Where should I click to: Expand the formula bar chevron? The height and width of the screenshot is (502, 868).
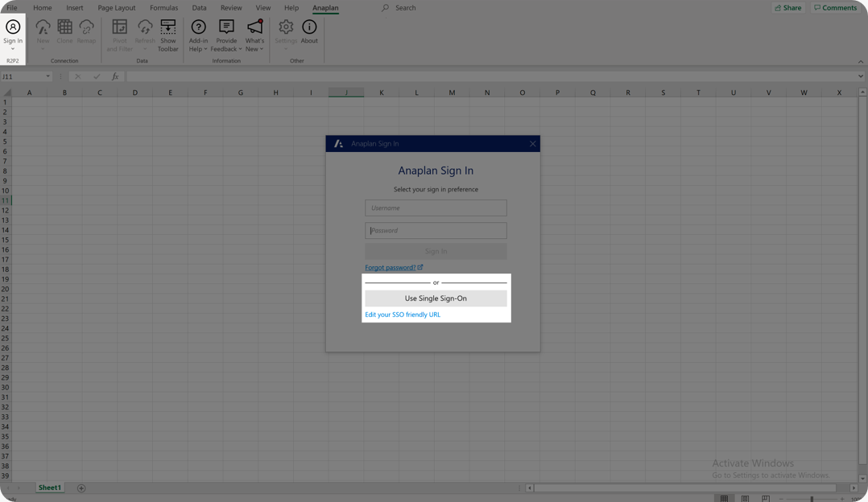tap(860, 76)
